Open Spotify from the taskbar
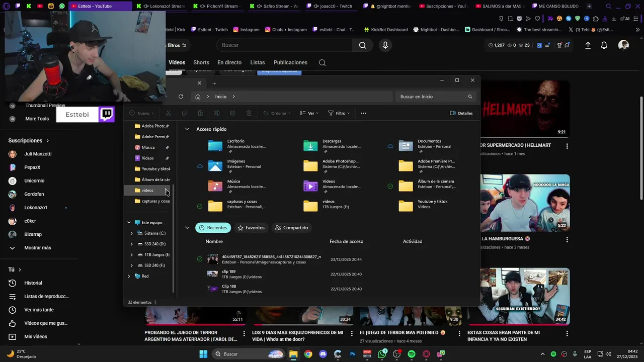Viewport: 644px width, 362px height. click(412, 354)
